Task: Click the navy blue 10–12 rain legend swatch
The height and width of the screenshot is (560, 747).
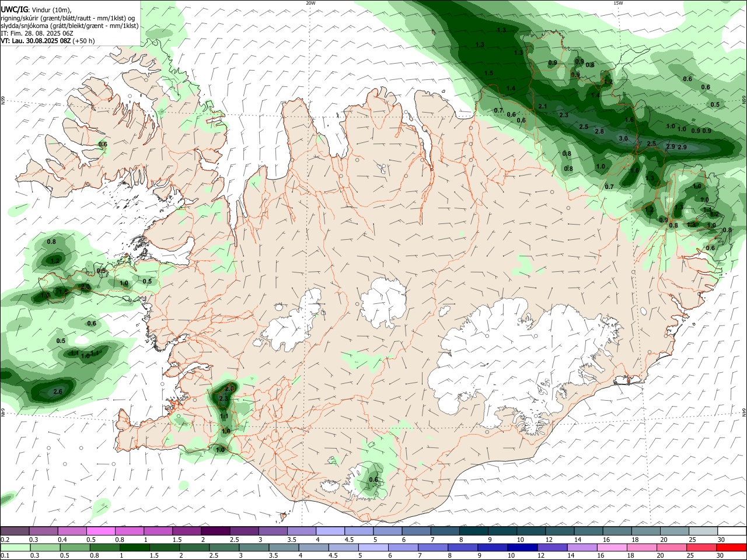Action: point(523,548)
